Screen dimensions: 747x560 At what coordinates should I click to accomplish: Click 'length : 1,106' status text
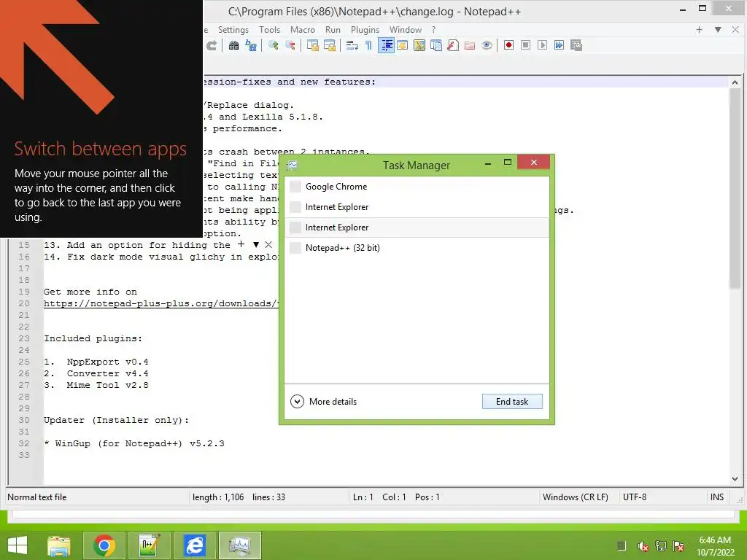218,497
